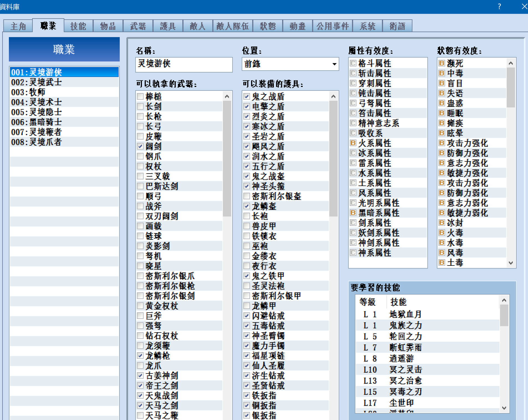Viewport: 528px width, 420px height.
Task: Check the 密斯利尔银盔 armor checkbox
Action: [x=247, y=196]
